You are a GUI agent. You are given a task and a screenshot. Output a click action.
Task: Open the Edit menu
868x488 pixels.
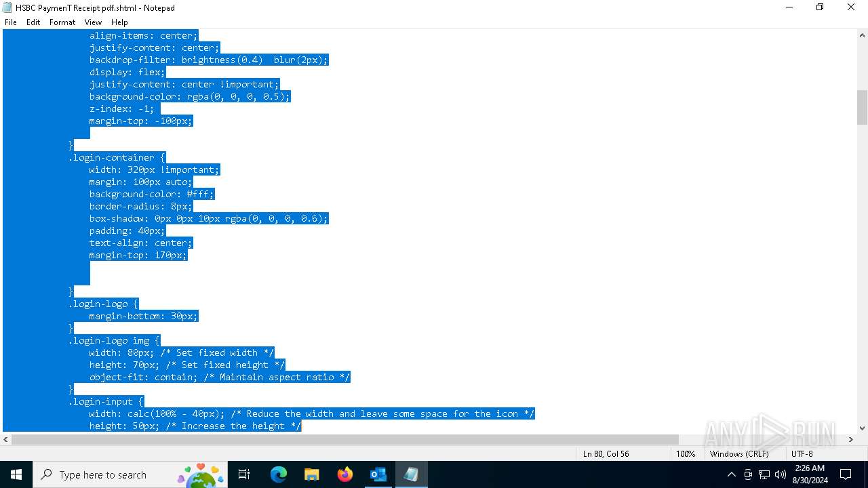coord(33,22)
